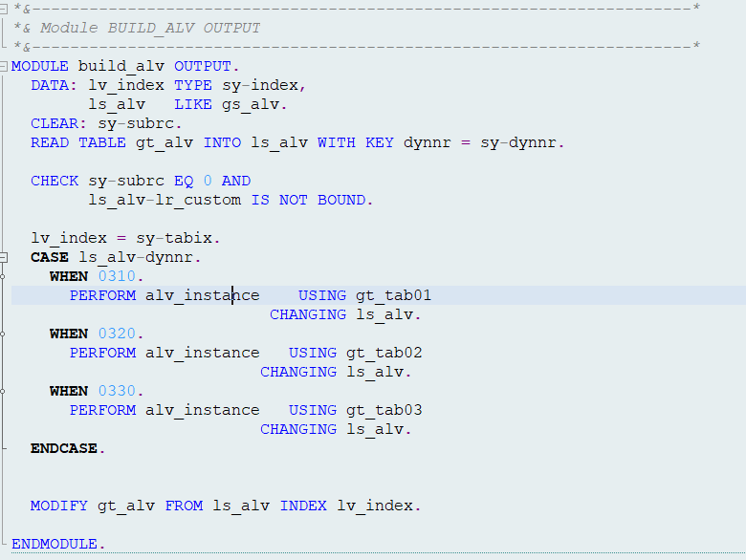Click the '0310' value after WHEN

[x=117, y=276]
